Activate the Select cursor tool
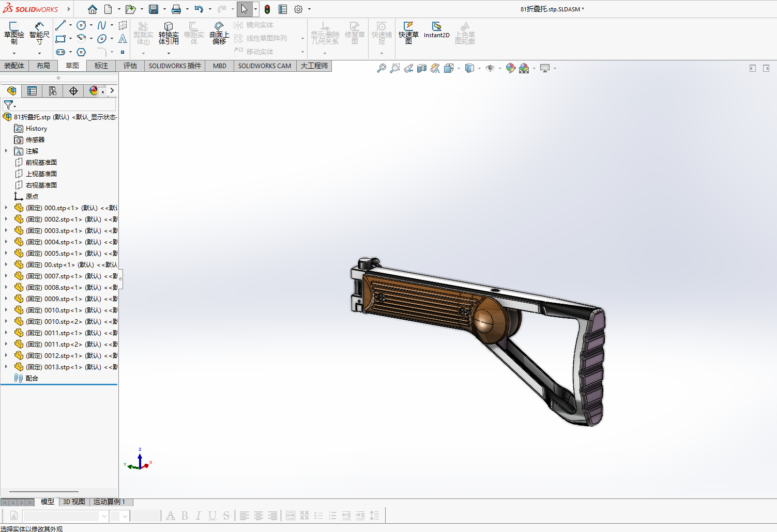Screen dimensions: 777x532 point(244,9)
